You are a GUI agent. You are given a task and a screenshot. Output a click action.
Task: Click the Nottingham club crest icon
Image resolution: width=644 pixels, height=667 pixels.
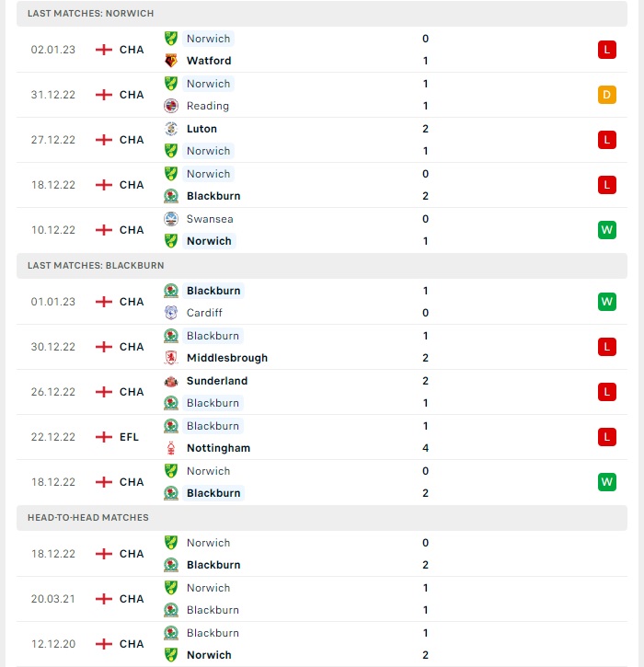(x=171, y=448)
